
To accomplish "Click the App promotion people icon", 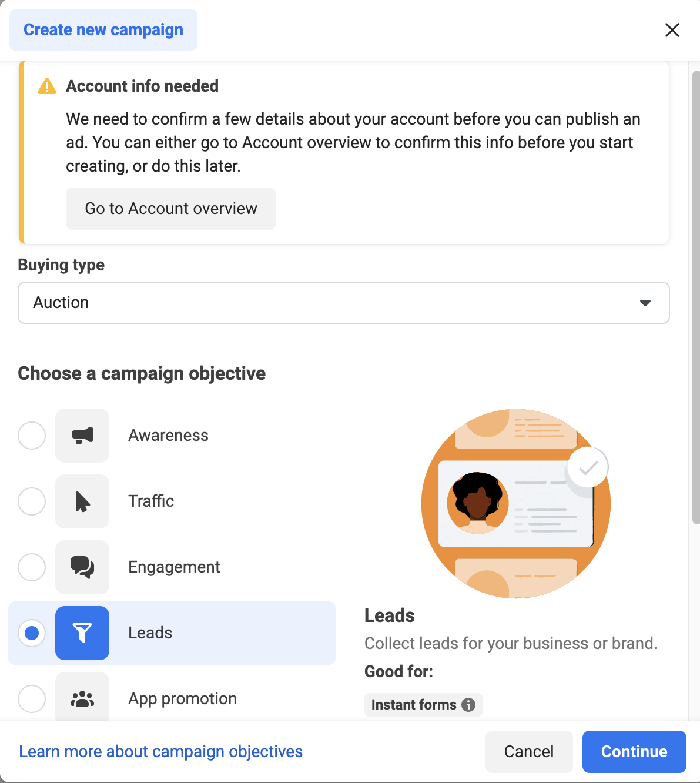I will [x=82, y=698].
